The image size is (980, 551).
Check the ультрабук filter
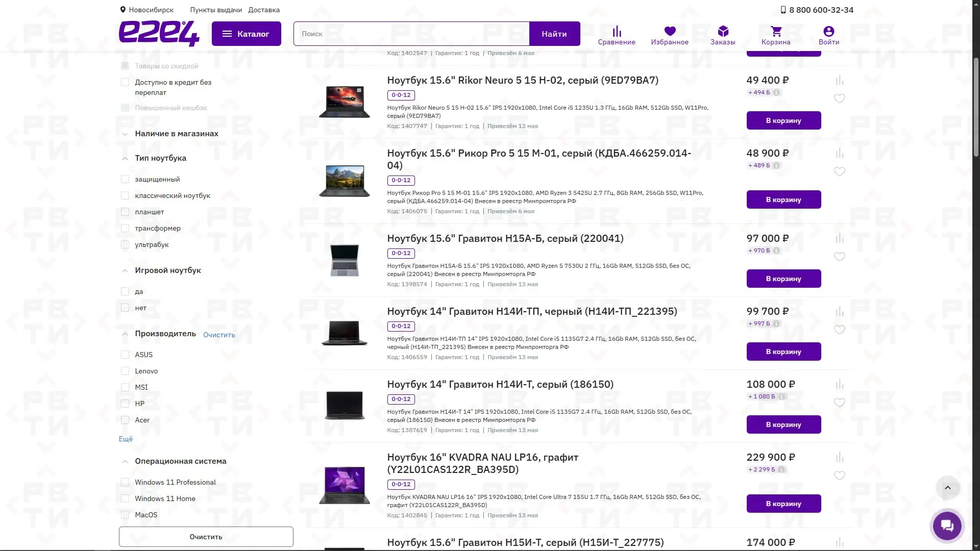[125, 244]
